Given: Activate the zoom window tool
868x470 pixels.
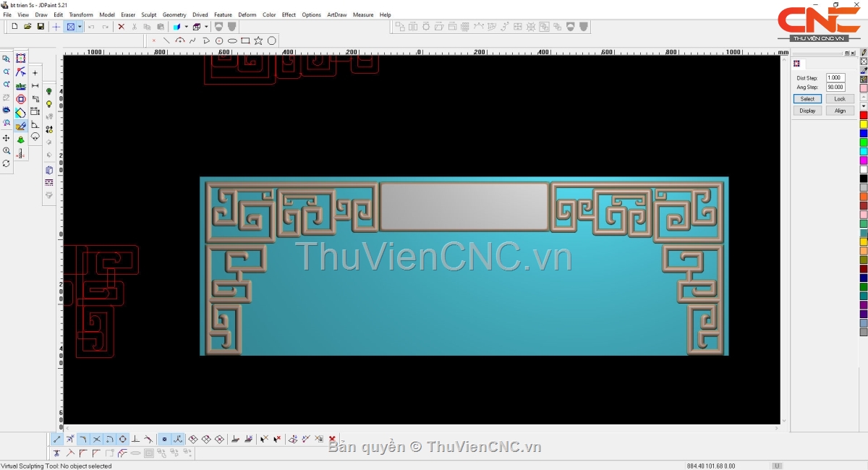Looking at the screenshot, I should click(7, 59).
